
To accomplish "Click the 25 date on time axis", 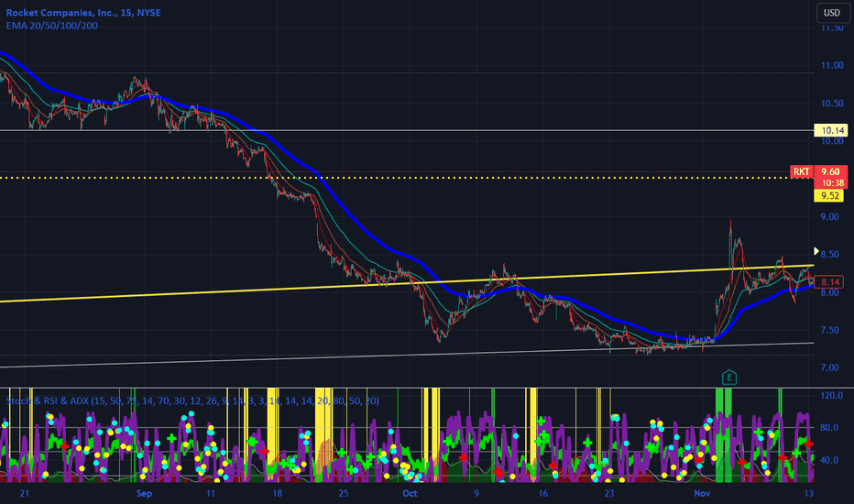I will 343,493.
